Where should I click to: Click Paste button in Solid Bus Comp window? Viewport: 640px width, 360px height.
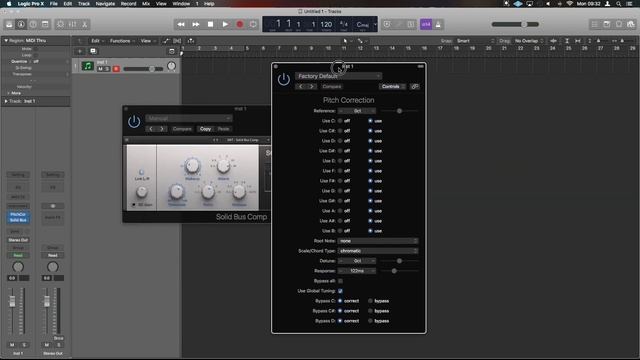223,129
